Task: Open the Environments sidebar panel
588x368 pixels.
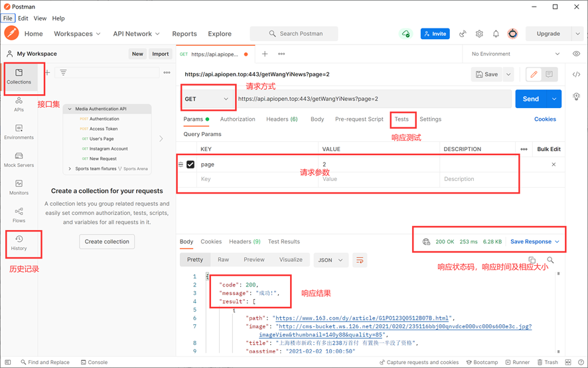Action: (19, 133)
